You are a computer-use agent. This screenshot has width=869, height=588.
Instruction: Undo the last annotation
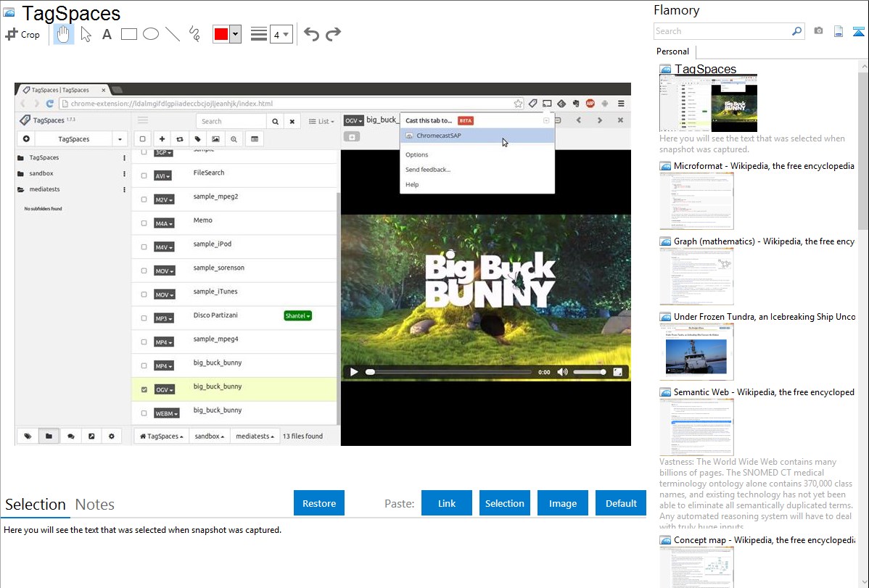point(311,34)
